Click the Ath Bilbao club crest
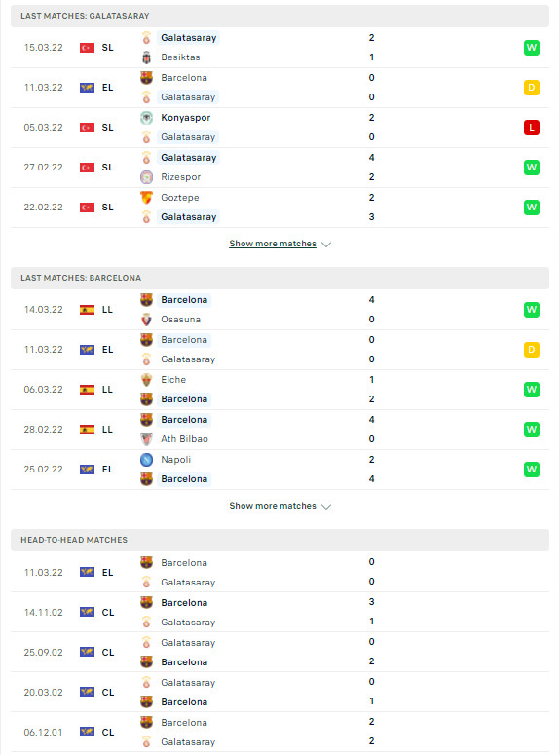Image resolution: width=560 pixels, height=755 pixels. (x=146, y=439)
